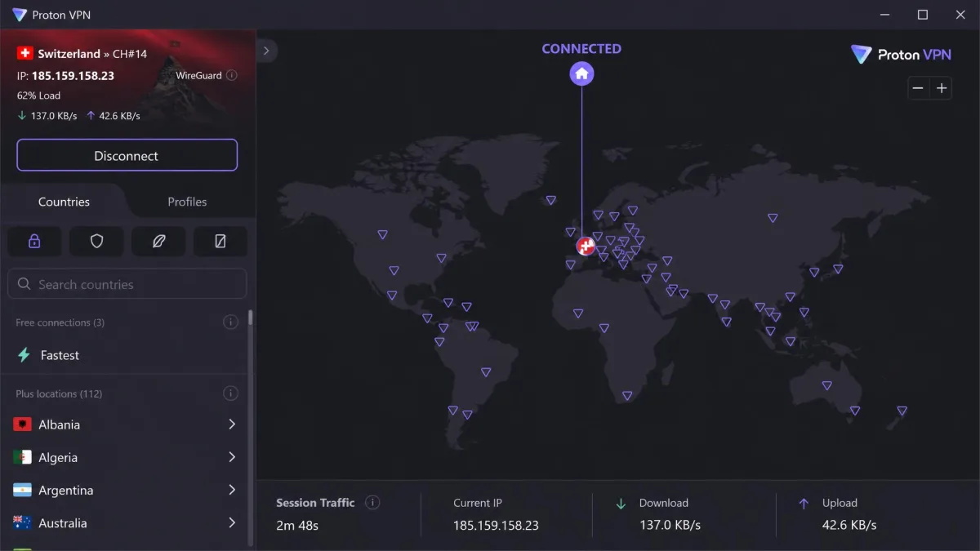Click the Switzerland flag in connection header

pos(24,54)
